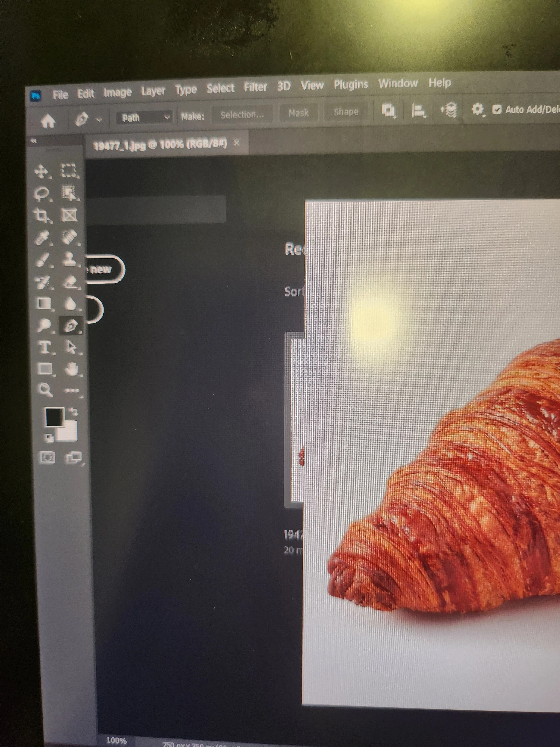The image size is (560, 747).
Task: Swap foreground and background colors
Action: (x=73, y=411)
